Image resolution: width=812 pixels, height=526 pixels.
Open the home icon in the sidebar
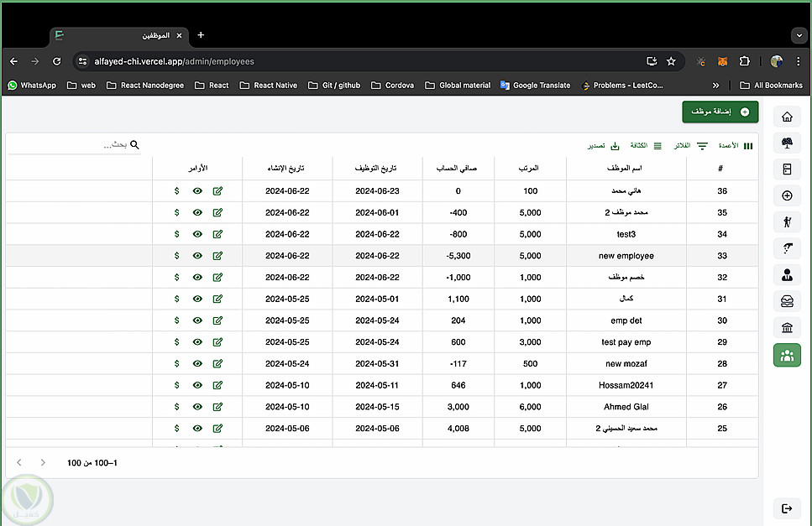point(787,117)
